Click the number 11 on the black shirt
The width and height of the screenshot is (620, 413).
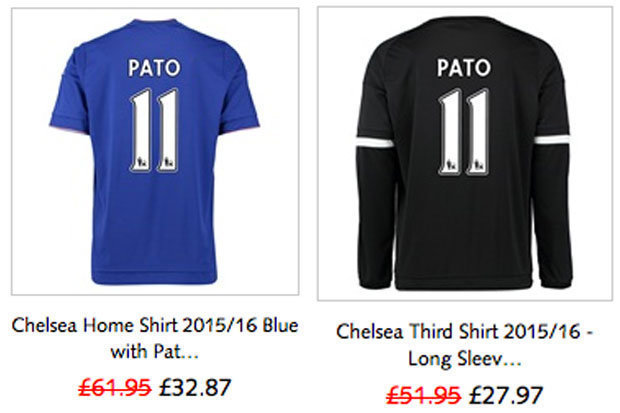[463, 132]
